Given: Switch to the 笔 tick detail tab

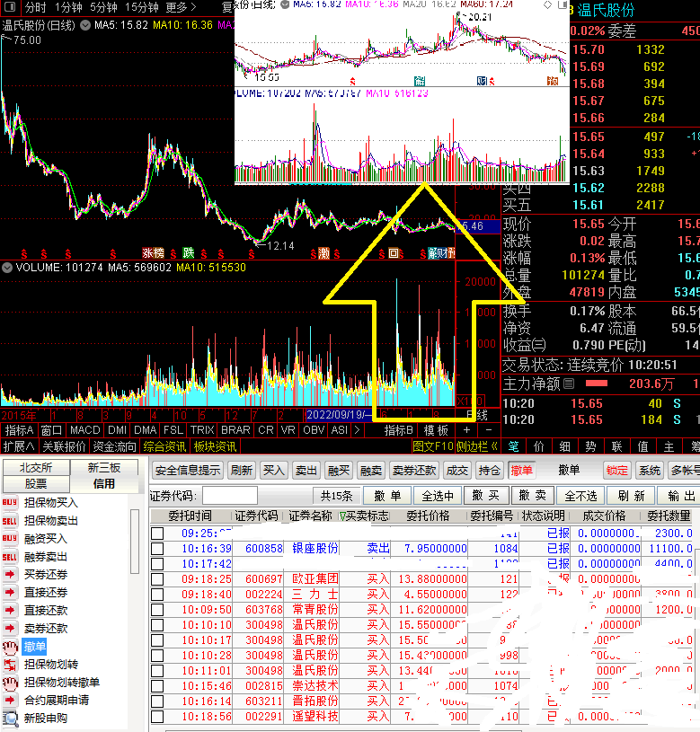Looking at the screenshot, I should [514, 446].
